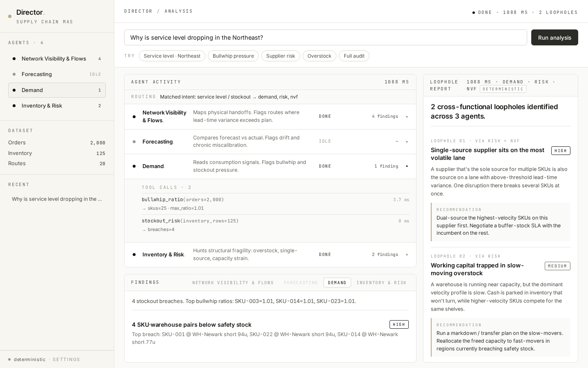Click the 4 SKU·warehouse pairs finding title
Screen dimensions: 588x368
pyautogui.click(x=192, y=325)
